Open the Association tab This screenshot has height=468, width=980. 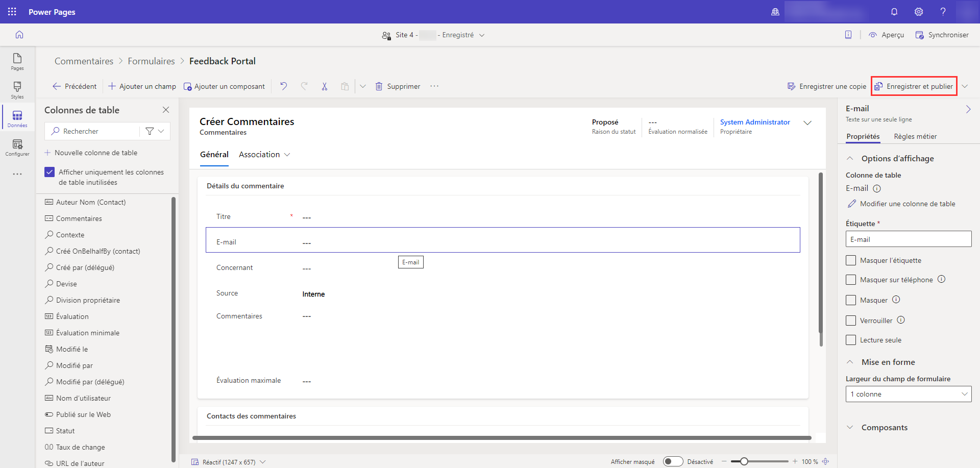click(259, 155)
